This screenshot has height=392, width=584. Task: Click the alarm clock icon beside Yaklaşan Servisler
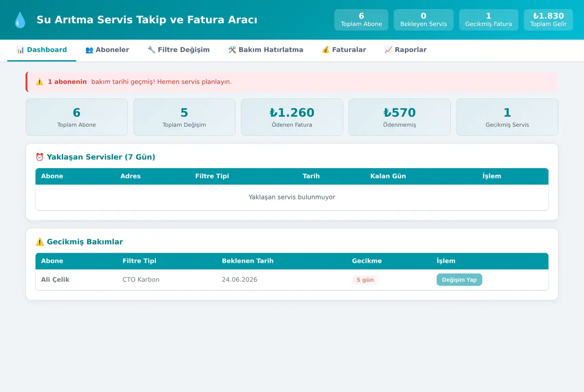coord(40,157)
